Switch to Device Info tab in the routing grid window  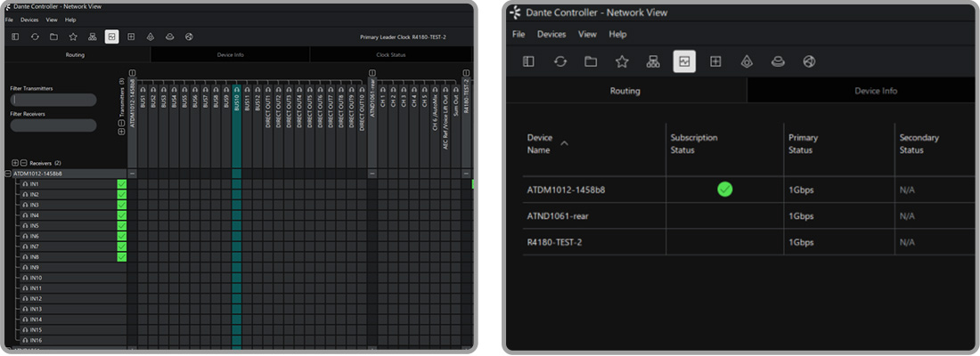230,55
